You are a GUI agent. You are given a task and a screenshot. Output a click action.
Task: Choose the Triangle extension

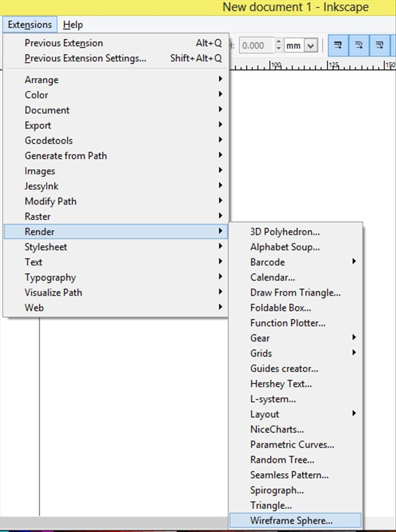click(x=295, y=505)
